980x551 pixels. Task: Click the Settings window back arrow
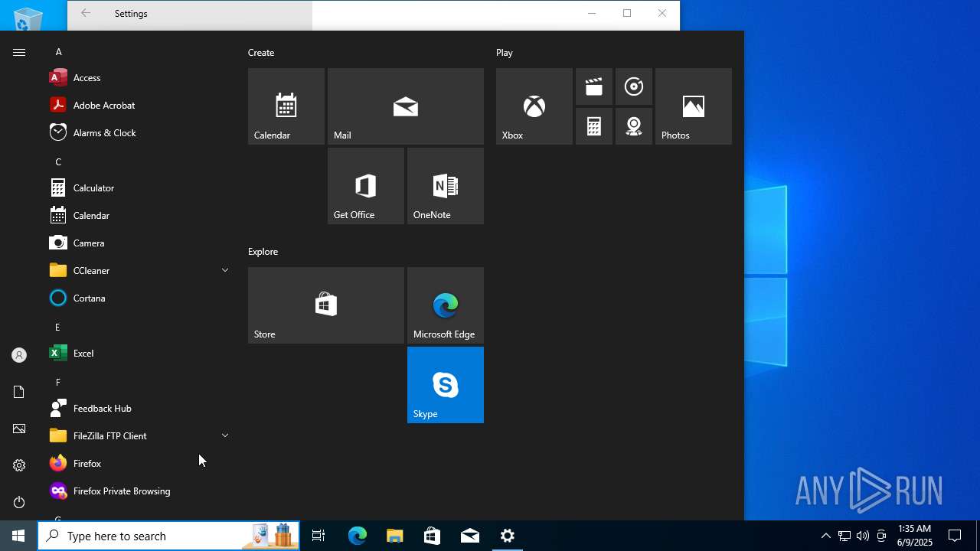point(86,13)
